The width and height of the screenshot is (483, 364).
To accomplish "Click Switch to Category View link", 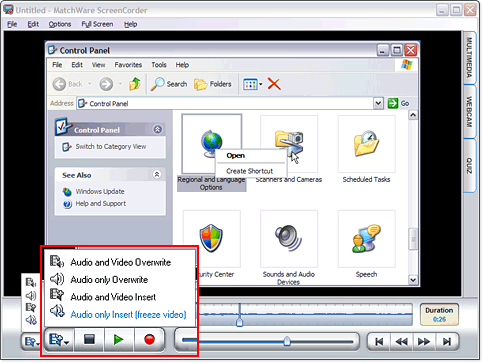I will pyautogui.click(x=110, y=147).
